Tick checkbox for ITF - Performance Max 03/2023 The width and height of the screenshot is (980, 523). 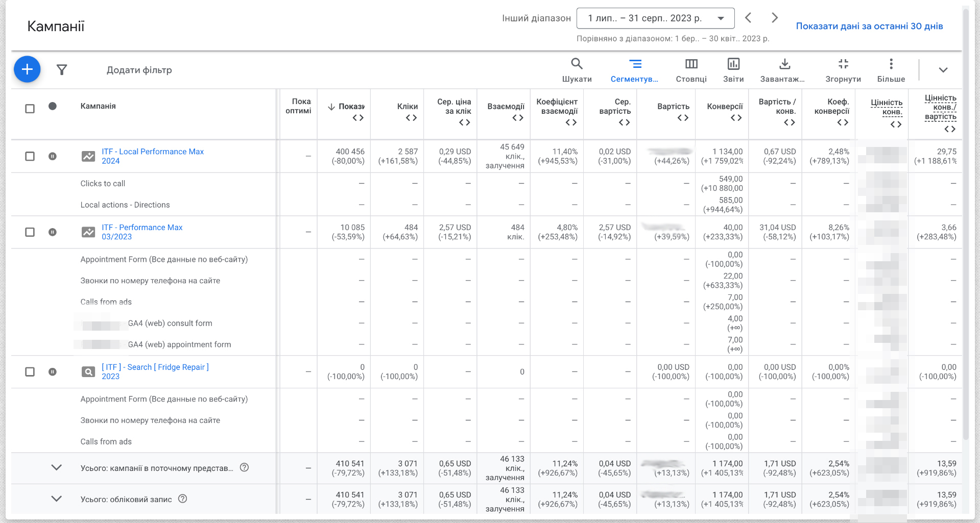30,232
